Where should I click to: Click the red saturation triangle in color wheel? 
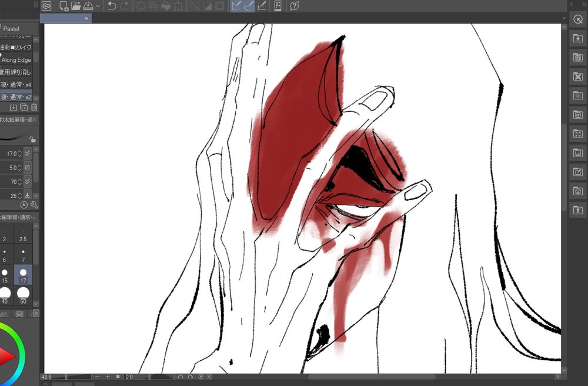(6, 357)
